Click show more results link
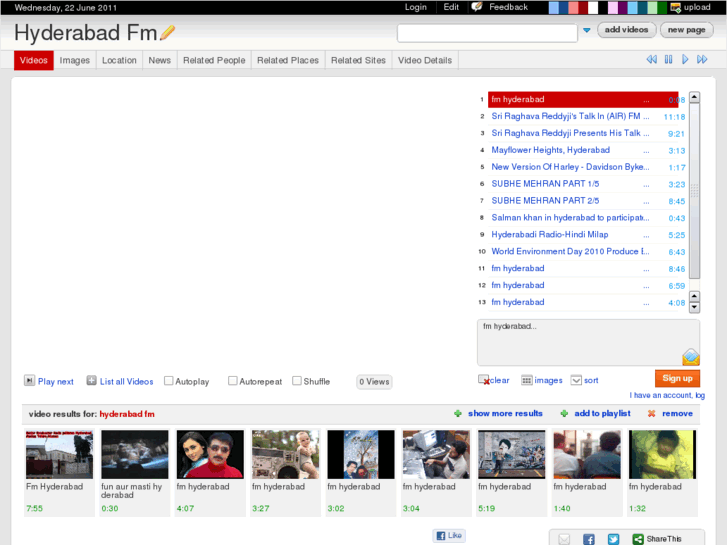 click(505, 413)
